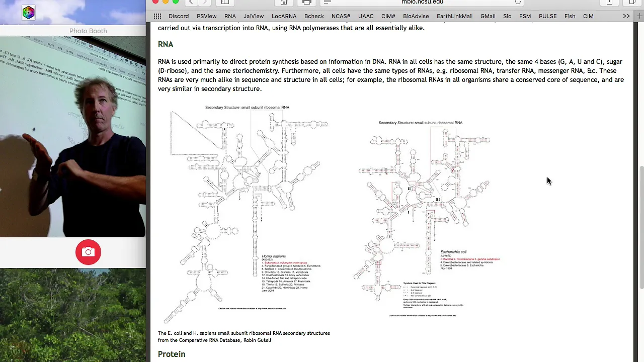This screenshot has width=644, height=362.
Task: Show the Safari favorites grid icon
Action: (157, 16)
